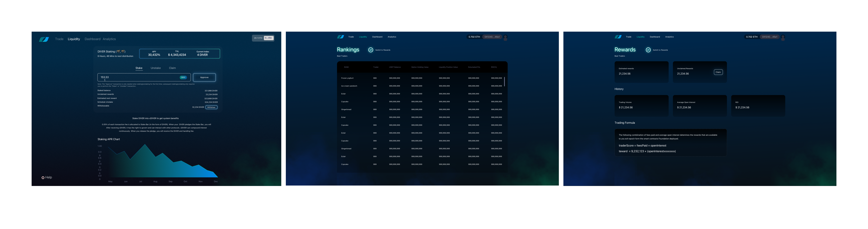This screenshot has width=868, height=229.
Task: Open the profile avatar on the Rankings screen
Action: click(x=505, y=37)
